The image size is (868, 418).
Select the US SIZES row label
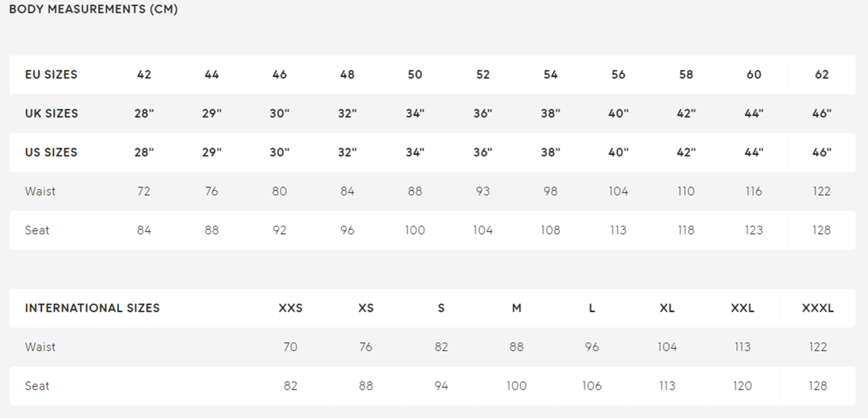point(51,153)
